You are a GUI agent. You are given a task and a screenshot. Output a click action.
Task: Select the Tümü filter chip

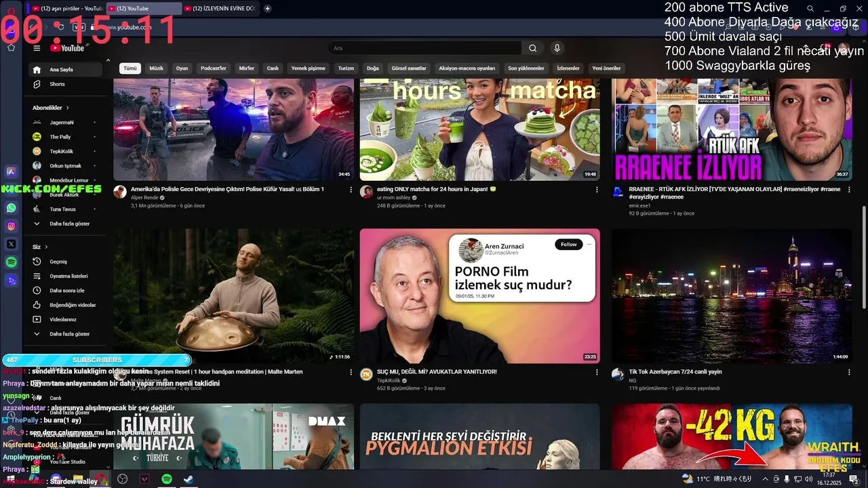tap(130, 68)
